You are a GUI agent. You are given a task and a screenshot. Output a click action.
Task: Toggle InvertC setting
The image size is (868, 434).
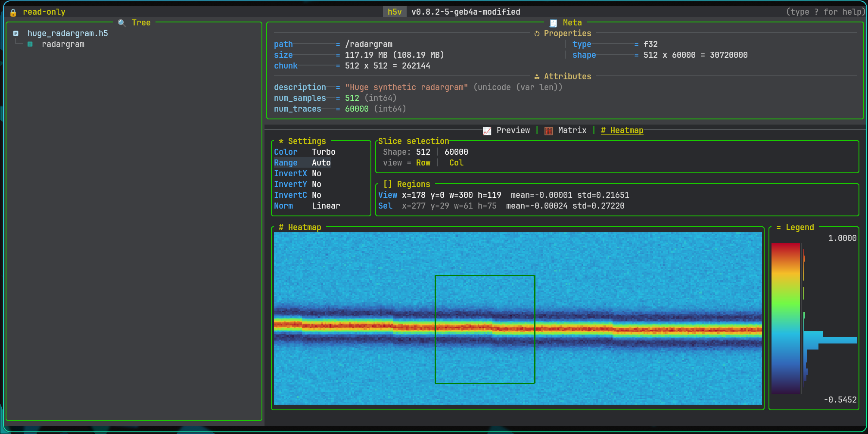pyautogui.click(x=298, y=195)
